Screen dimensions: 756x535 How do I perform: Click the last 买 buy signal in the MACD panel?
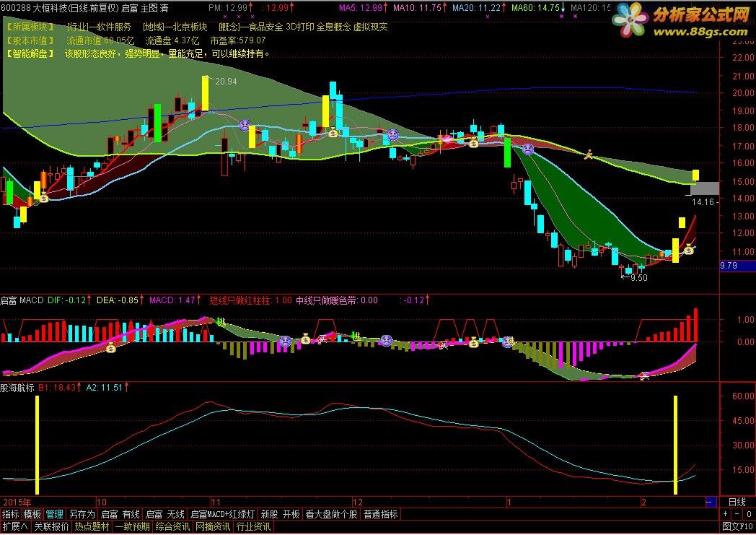pos(645,376)
